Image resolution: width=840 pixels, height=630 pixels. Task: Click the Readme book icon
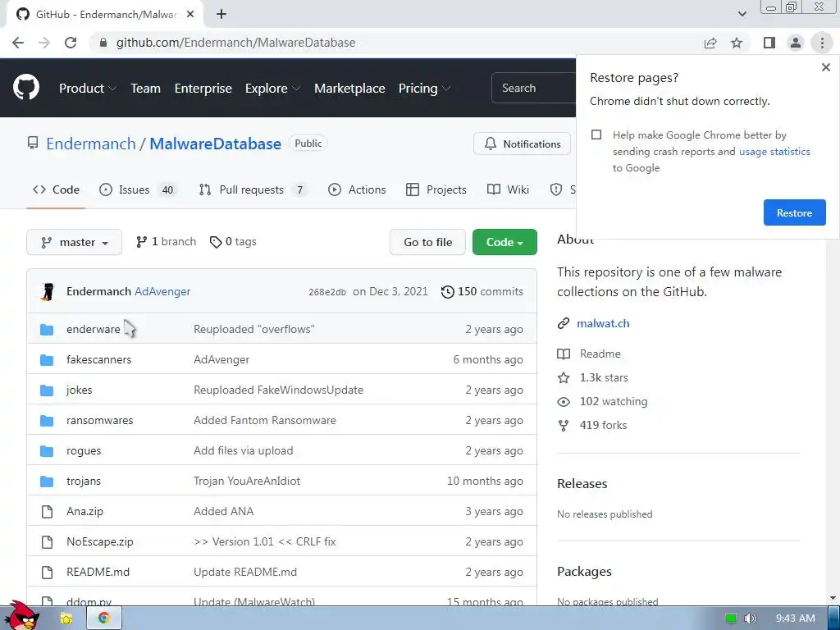564,354
